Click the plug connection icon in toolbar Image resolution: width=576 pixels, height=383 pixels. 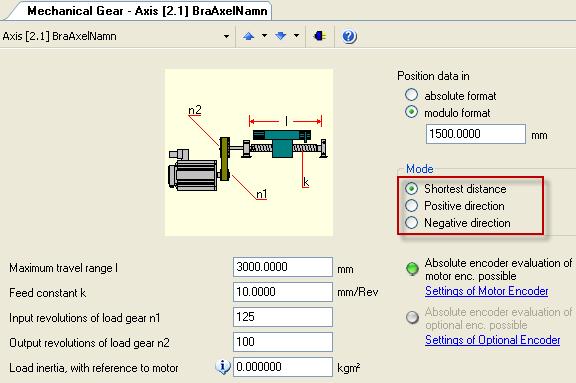click(320, 36)
